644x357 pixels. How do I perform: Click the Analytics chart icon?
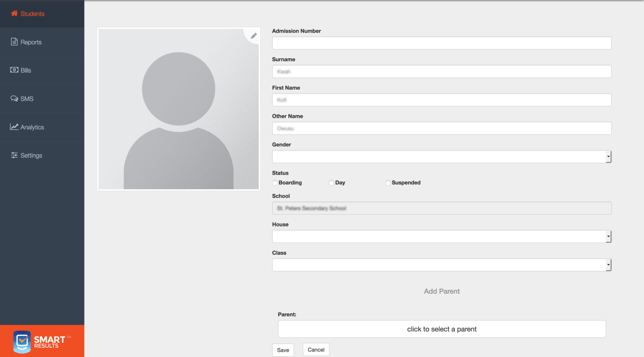pos(14,127)
